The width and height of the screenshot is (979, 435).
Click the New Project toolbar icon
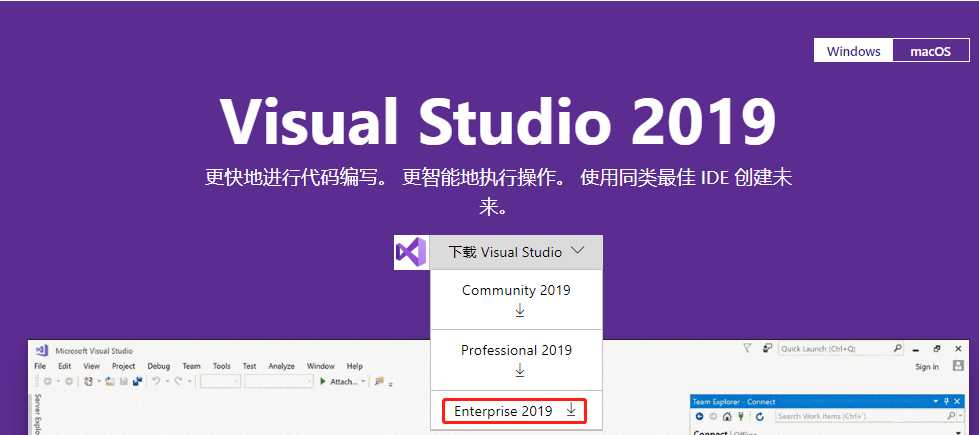[x=88, y=381]
